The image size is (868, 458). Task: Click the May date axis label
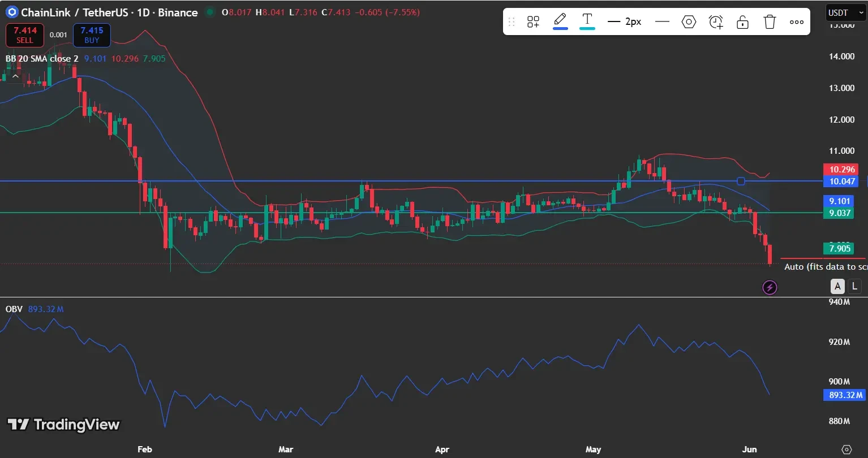(593, 450)
